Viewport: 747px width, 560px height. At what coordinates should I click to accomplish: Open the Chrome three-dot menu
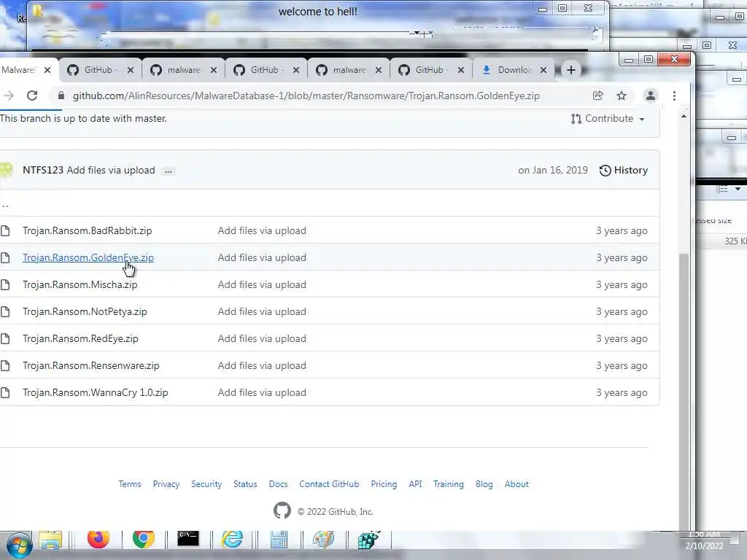click(x=674, y=96)
